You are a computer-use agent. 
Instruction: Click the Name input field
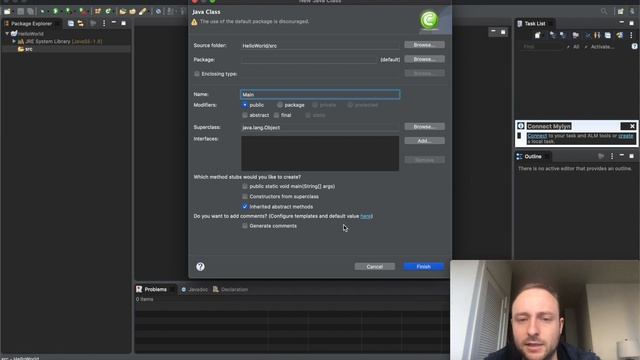320,94
